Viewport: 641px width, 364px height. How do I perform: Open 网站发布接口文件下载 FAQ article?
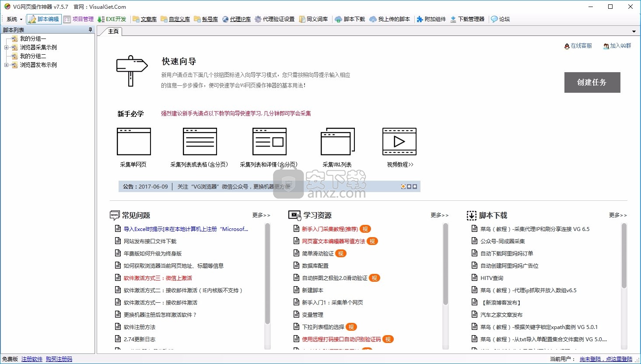pyautogui.click(x=150, y=241)
